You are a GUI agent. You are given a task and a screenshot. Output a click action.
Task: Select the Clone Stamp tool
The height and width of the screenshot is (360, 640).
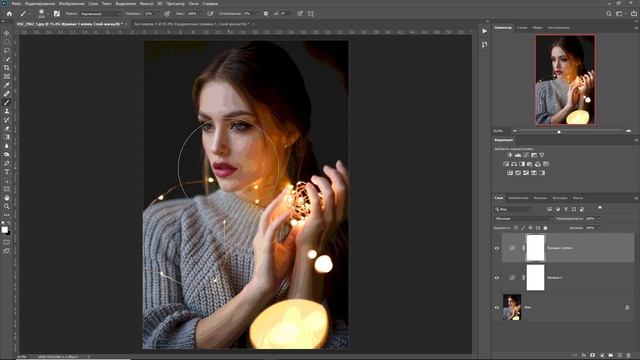pos(7,111)
